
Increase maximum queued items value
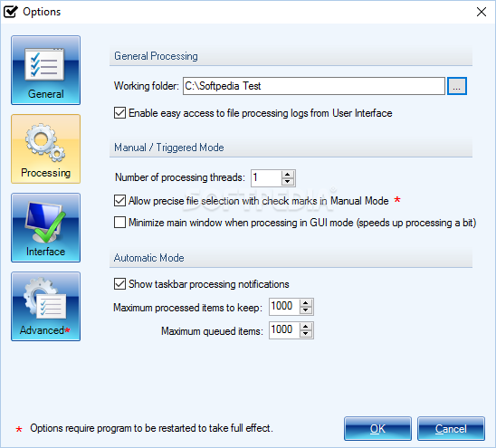(306, 327)
